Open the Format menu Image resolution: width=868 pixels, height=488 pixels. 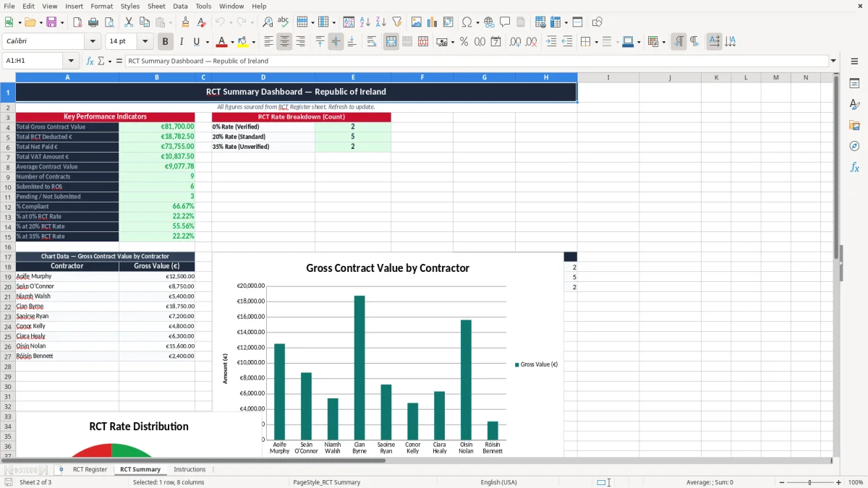click(x=101, y=6)
